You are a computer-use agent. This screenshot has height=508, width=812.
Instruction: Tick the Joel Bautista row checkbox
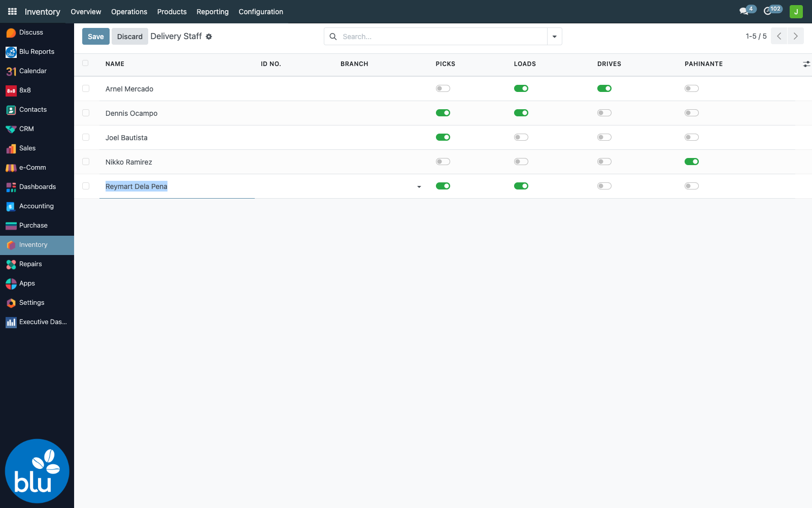pyautogui.click(x=86, y=137)
